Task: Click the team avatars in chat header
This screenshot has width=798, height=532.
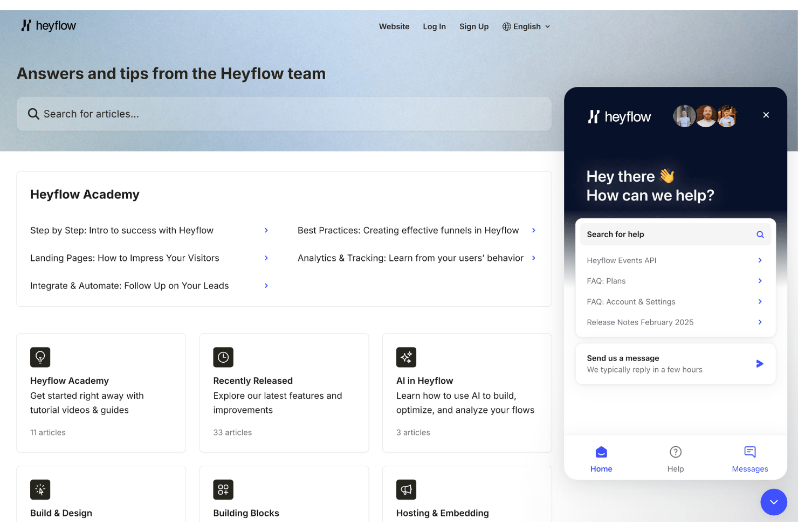Action: pos(706,116)
